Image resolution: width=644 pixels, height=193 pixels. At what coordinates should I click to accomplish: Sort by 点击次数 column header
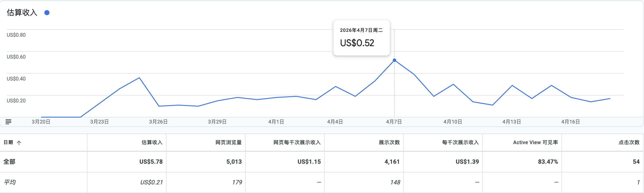tap(629, 142)
